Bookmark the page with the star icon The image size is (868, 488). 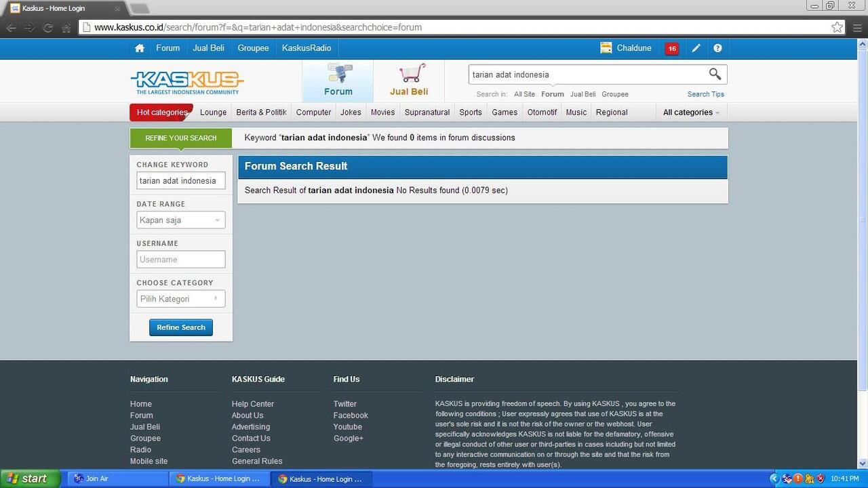pyautogui.click(x=837, y=27)
